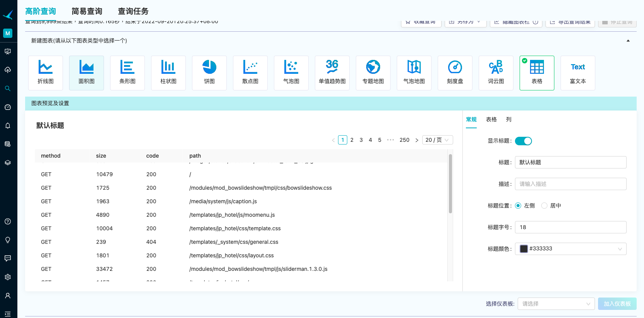
Task: Open the 表格 settings tab
Action: pos(491,119)
